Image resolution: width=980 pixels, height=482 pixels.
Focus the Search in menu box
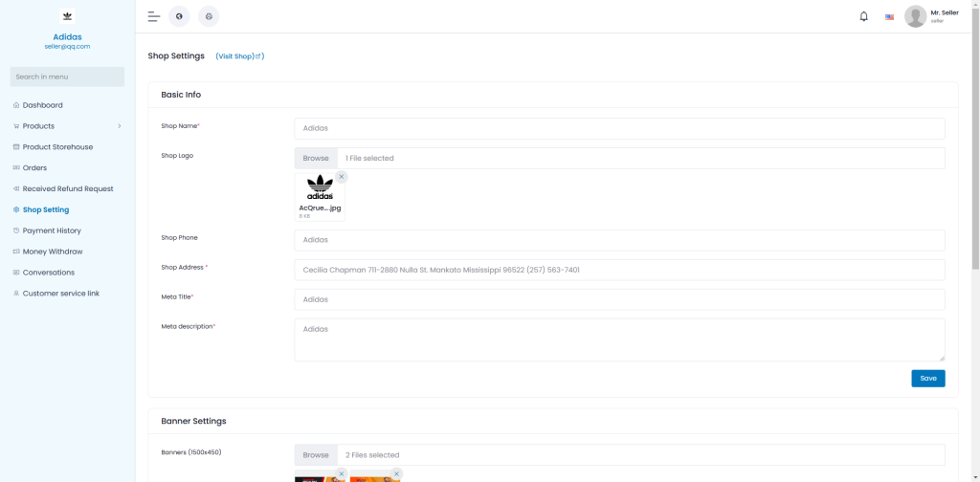click(67, 77)
